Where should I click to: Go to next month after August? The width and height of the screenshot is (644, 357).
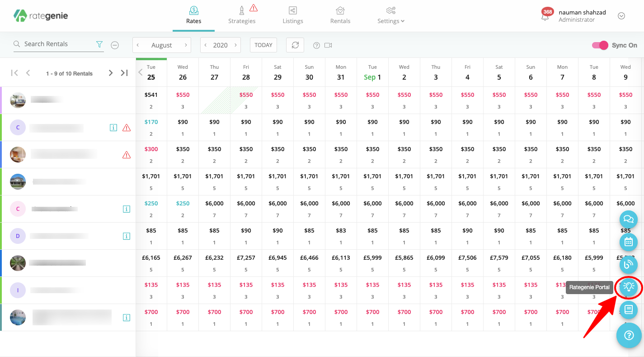(186, 45)
